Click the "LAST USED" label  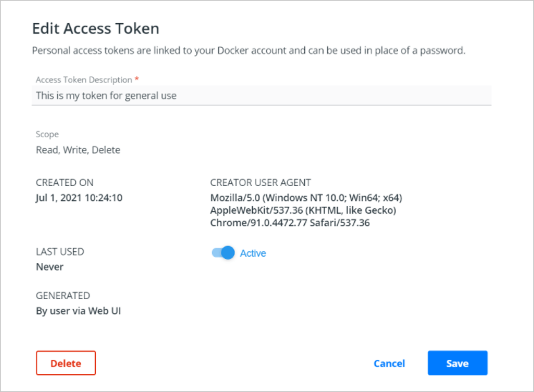coord(59,252)
